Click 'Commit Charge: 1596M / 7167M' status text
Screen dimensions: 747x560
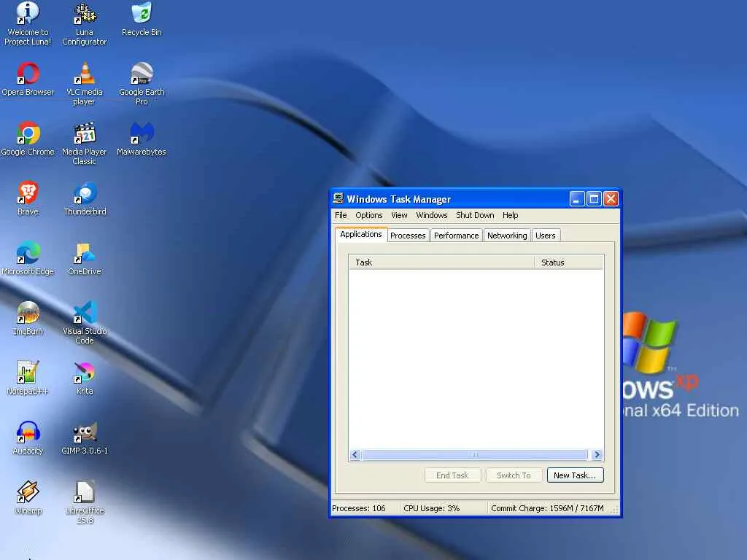[547, 508]
